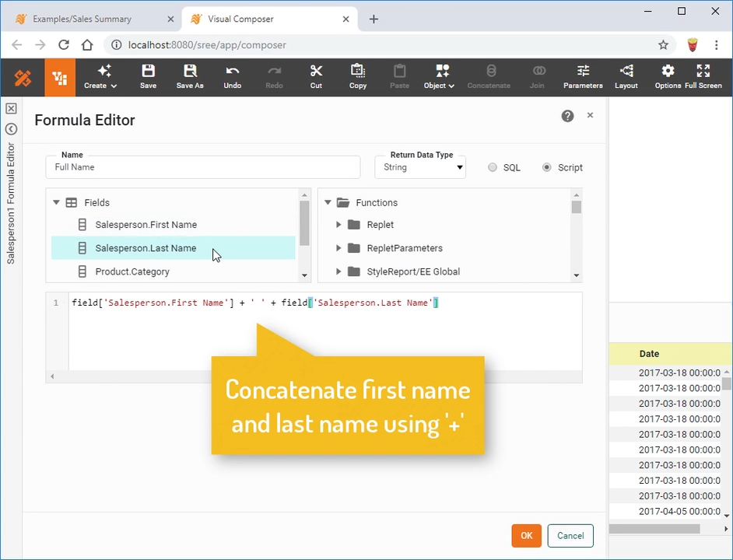Cancel the Formula Editor dialog
The height and width of the screenshot is (560, 733).
(570, 536)
